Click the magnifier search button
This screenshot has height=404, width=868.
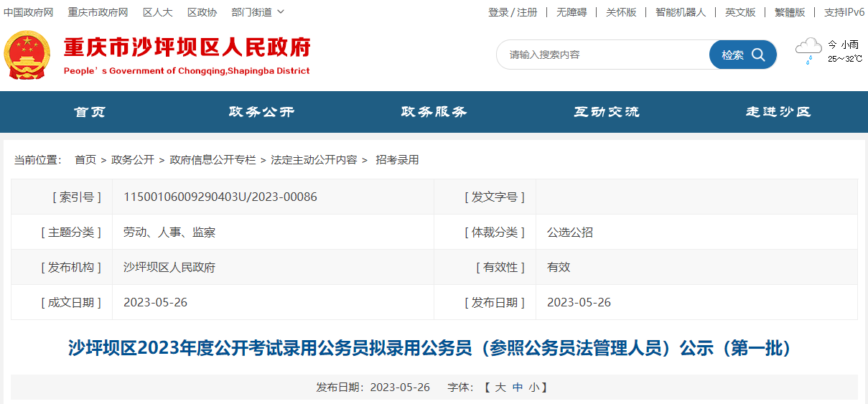[742, 55]
